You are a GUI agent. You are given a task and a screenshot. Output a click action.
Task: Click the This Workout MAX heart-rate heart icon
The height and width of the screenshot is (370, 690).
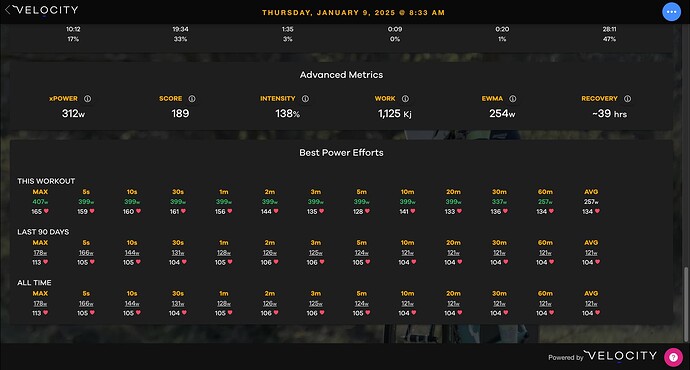(x=46, y=211)
